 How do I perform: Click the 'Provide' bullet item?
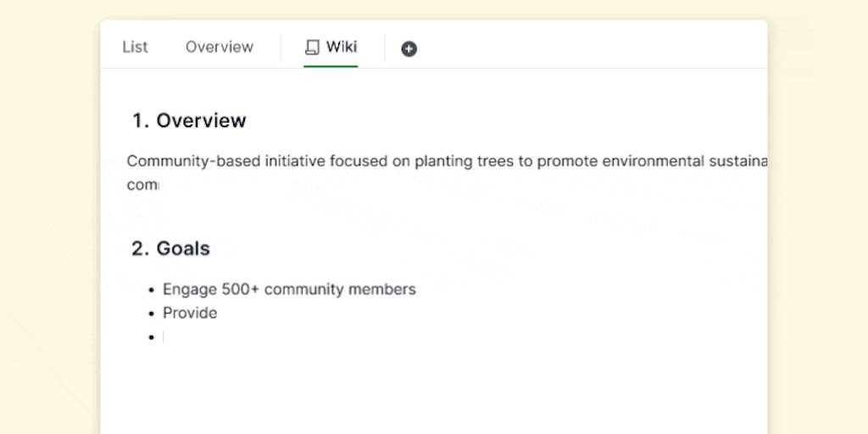pos(190,313)
